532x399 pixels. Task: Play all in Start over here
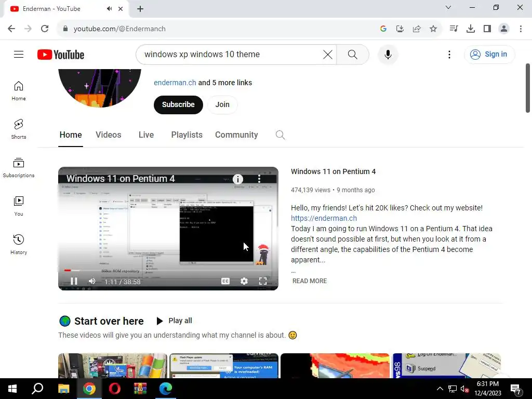[x=174, y=321]
